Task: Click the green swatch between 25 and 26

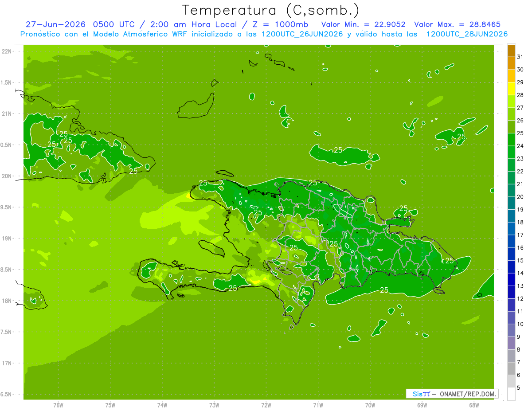Action: pos(511,127)
